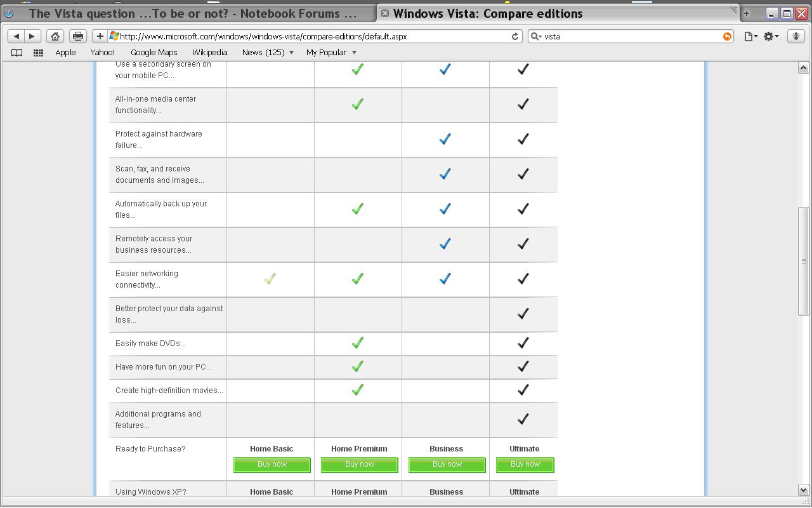Open 'All-in-one media center functionality...' feature
The height and width of the screenshot is (508, 812).
coord(156,105)
